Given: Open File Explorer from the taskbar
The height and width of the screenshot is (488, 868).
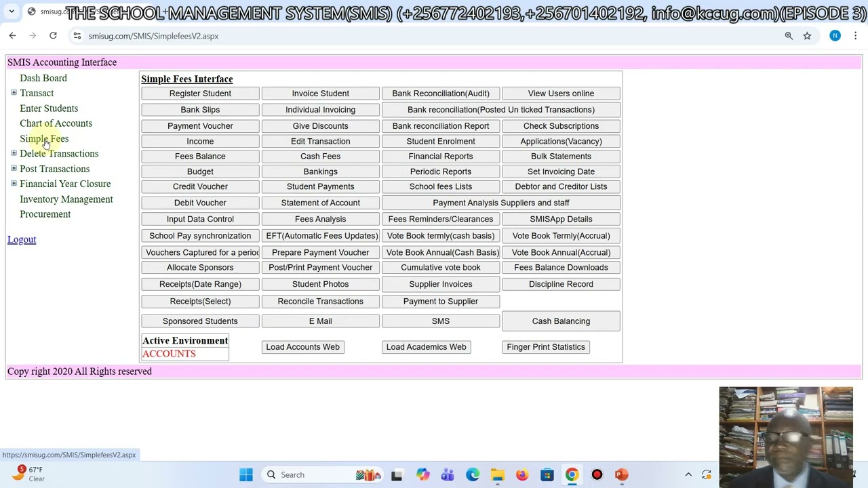Looking at the screenshot, I should click(x=497, y=474).
